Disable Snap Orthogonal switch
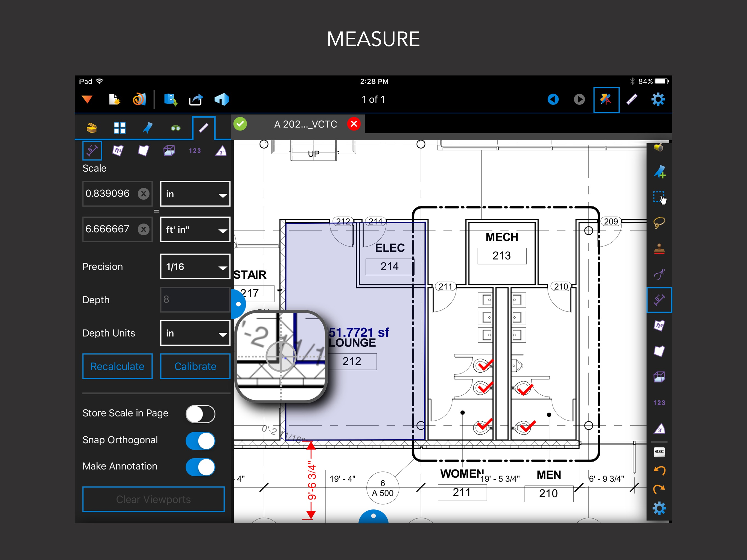Screen dimensions: 747x560 point(200,441)
